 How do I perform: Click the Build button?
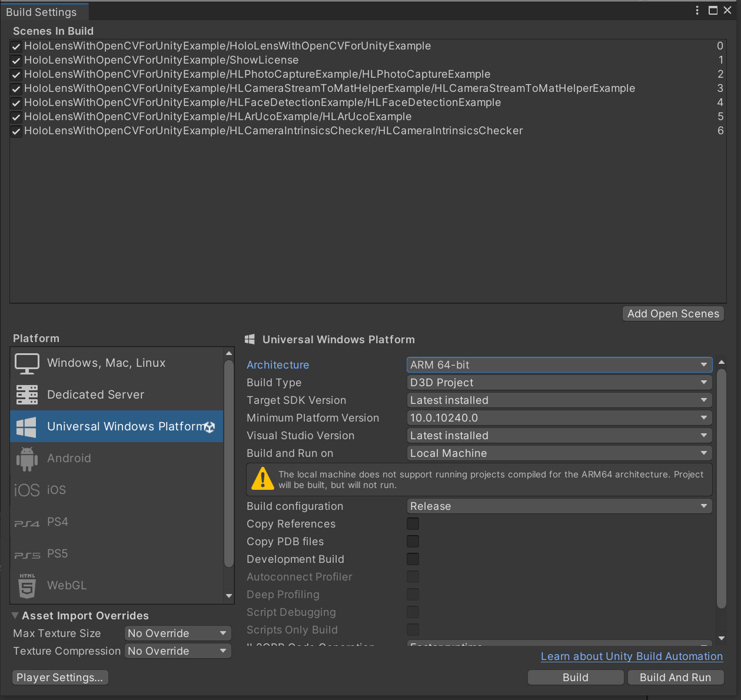tap(576, 678)
